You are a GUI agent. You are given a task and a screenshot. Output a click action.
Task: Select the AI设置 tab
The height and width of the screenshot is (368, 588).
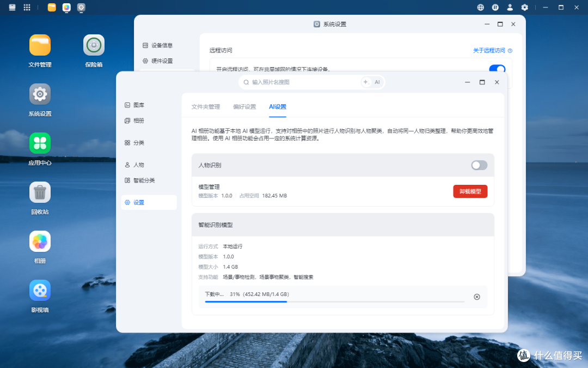(x=278, y=107)
